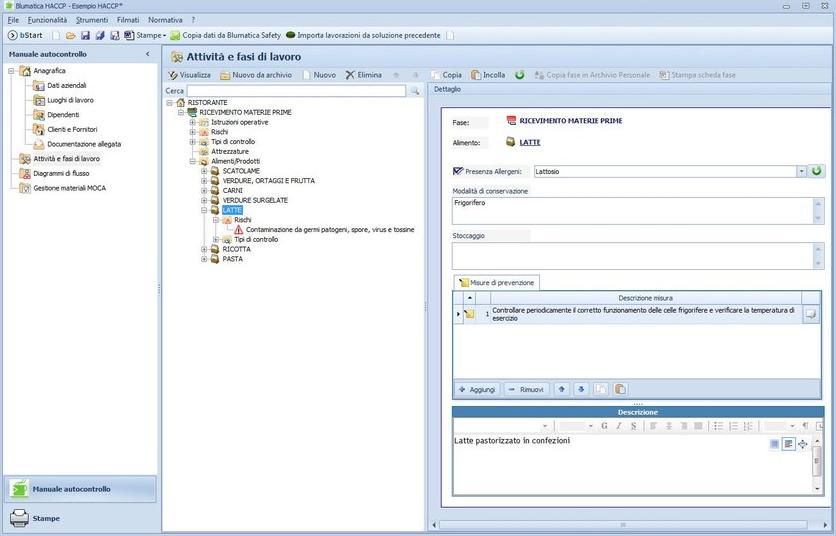Expand the RICOTTA tree node
This screenshot has width=836, height=536.
click(204, 249)
